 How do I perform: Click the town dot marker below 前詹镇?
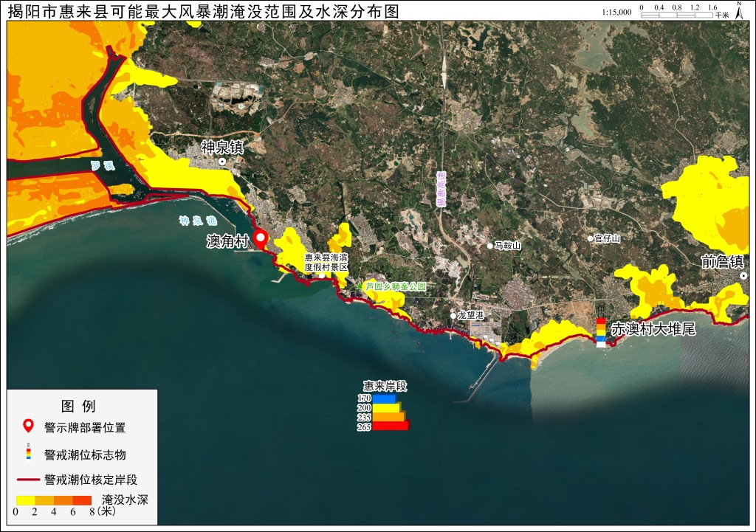(x=745, y=276)
